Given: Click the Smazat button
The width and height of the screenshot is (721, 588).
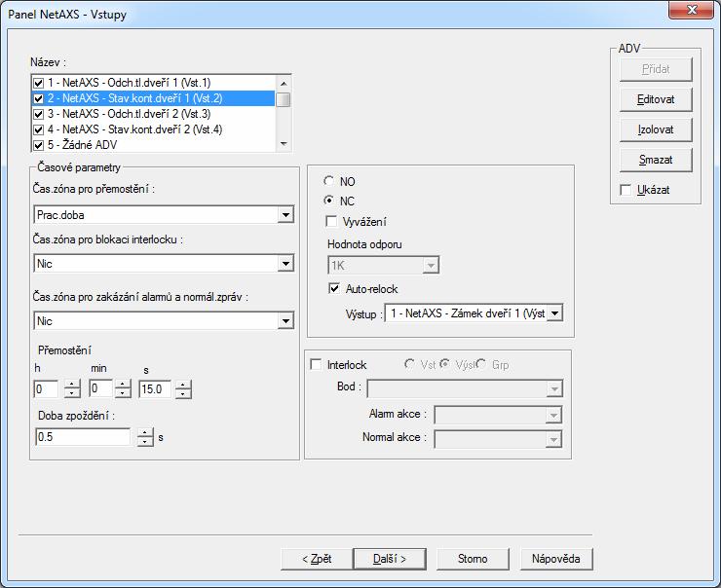Looking at the screenshot, I should [x=656, y=160].
